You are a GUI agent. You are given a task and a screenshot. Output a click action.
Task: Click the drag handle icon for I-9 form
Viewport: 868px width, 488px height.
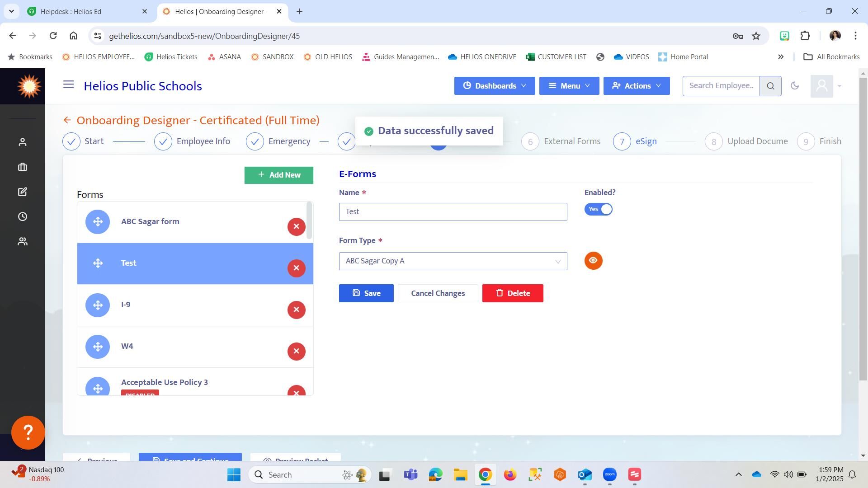tap(98, 305)
